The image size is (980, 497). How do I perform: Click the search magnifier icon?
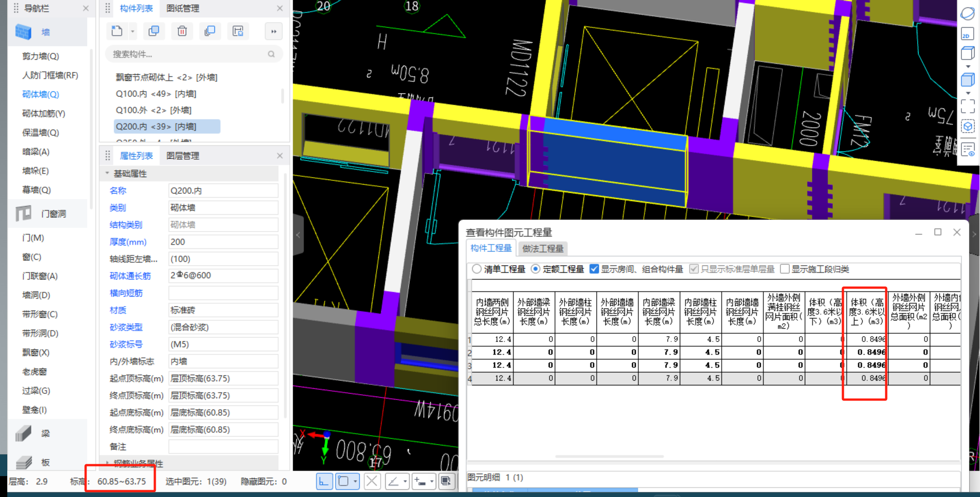(x=271, y=54)
